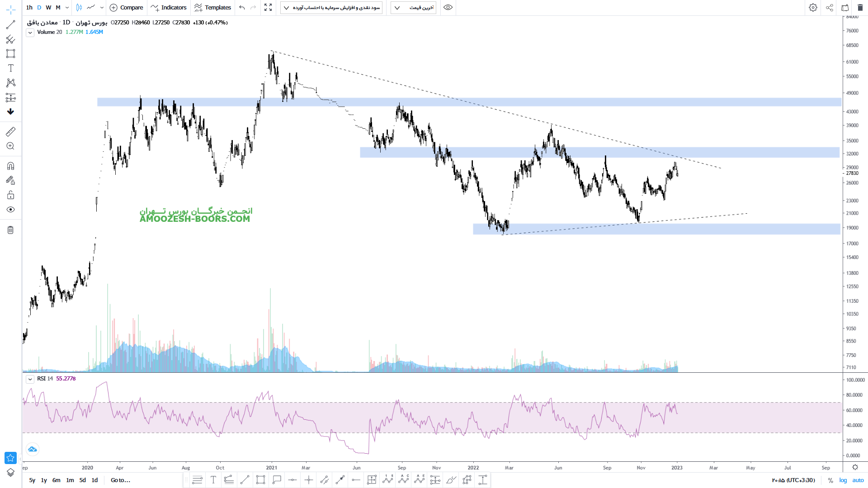Open the Indicators dialog
Image resolution: width=868 pixels, height=488 pixels.
click(x=169, y=8)
